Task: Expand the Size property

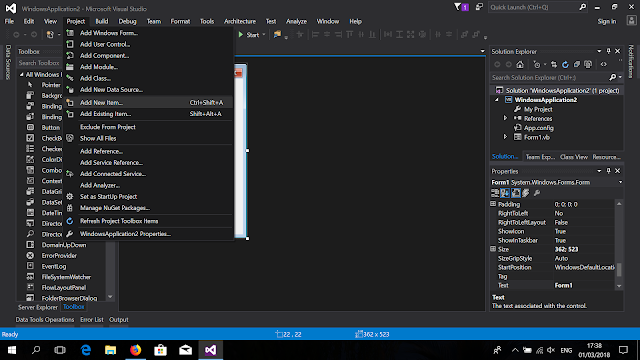Action: 493,249
